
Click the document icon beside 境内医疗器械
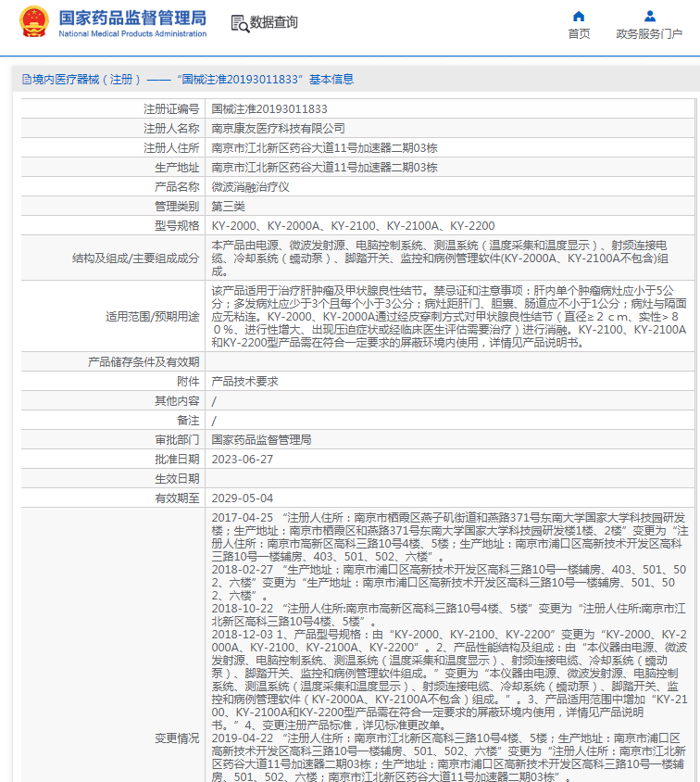pyautogui.click(x=27, y=80)
